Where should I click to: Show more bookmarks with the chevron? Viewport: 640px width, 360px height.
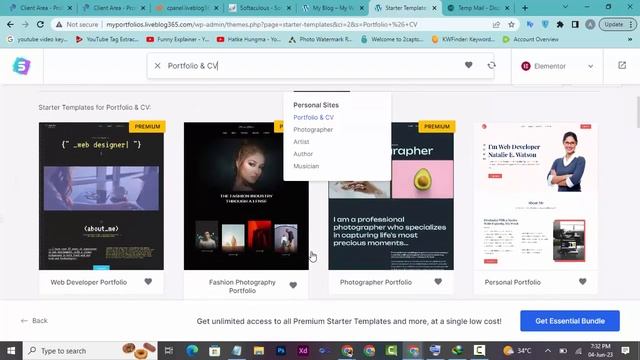click(x=630, y=40)
